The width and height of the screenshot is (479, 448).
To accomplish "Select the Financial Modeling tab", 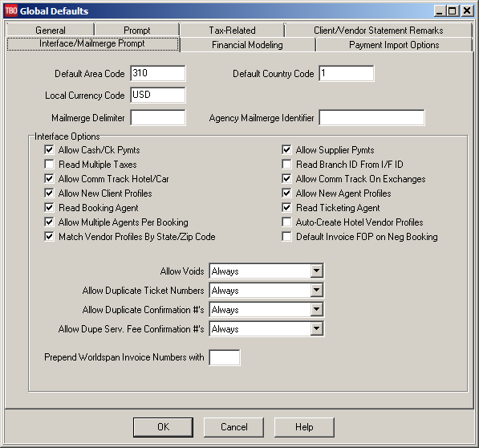I will [247, 45].
